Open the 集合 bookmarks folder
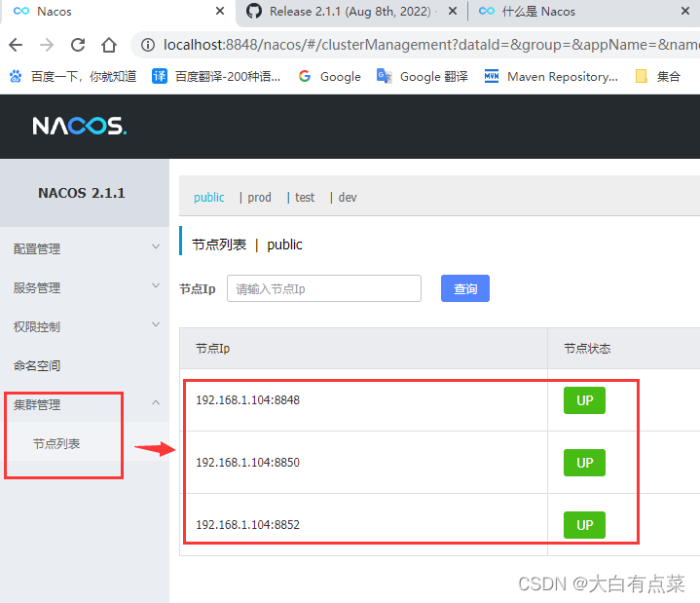Screen dimensions: 700x603 [658, 76]
